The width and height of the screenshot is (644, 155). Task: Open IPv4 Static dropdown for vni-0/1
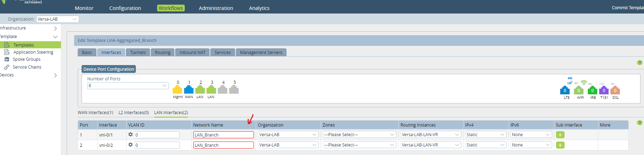[x=486, y=135]
